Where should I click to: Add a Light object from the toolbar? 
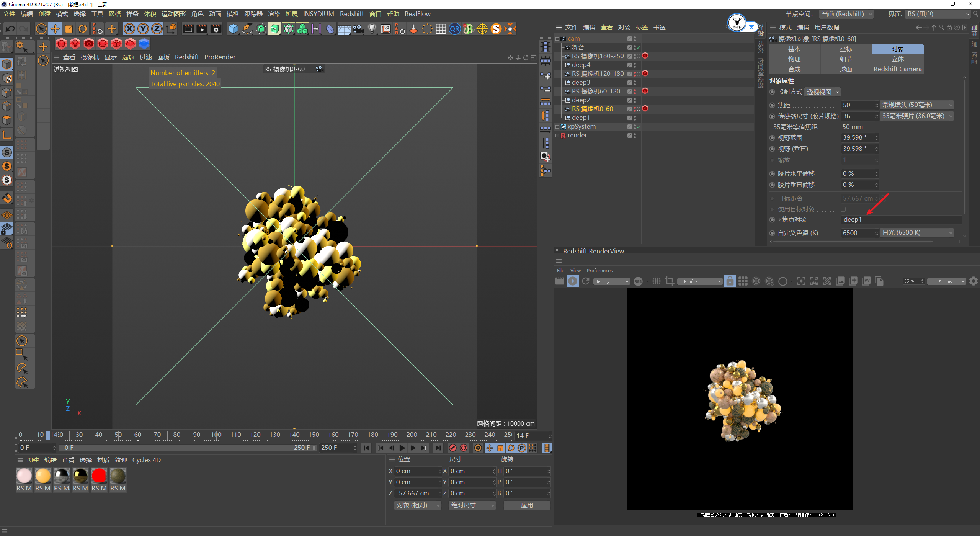372,29
